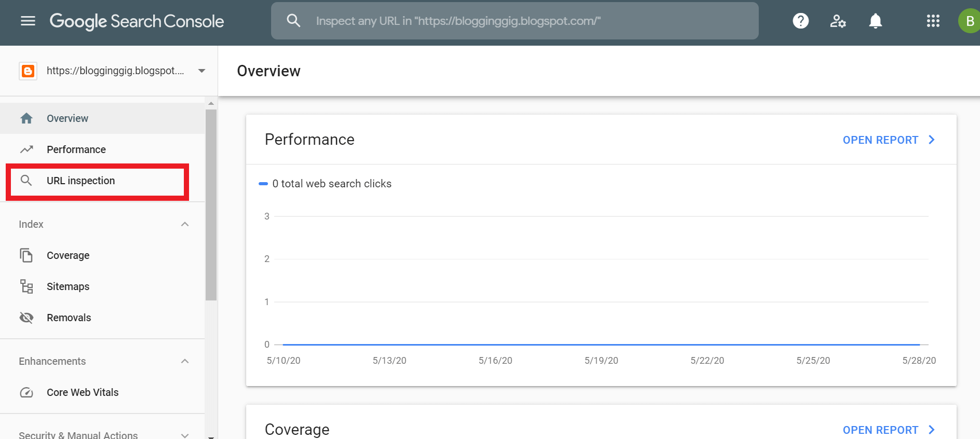The width and height of the screenshot is (980, 439).
Task: Open the Performance report link
Action: [x=880, y=140]
